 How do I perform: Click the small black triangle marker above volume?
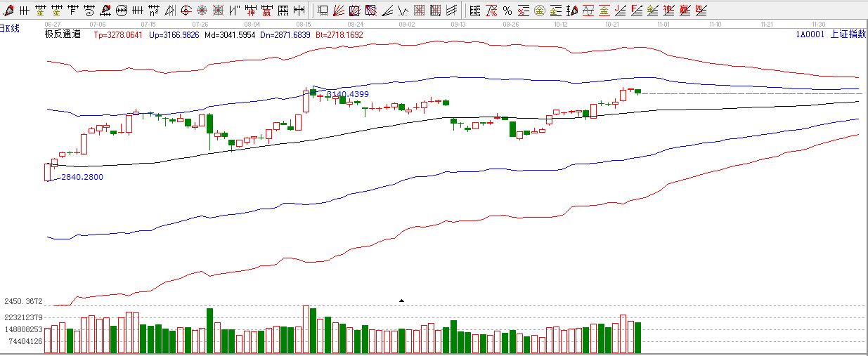(x=401, y=301)
